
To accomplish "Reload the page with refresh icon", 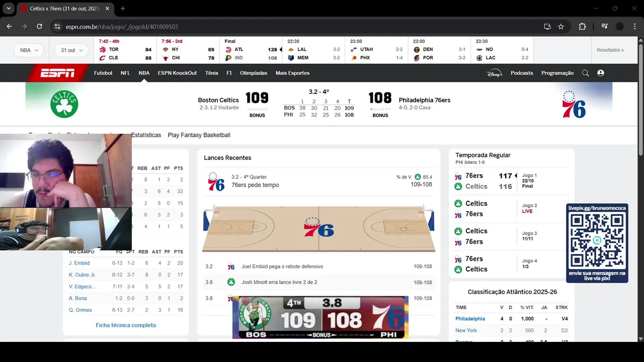I will pyautogui.click(x=39, y=27).
